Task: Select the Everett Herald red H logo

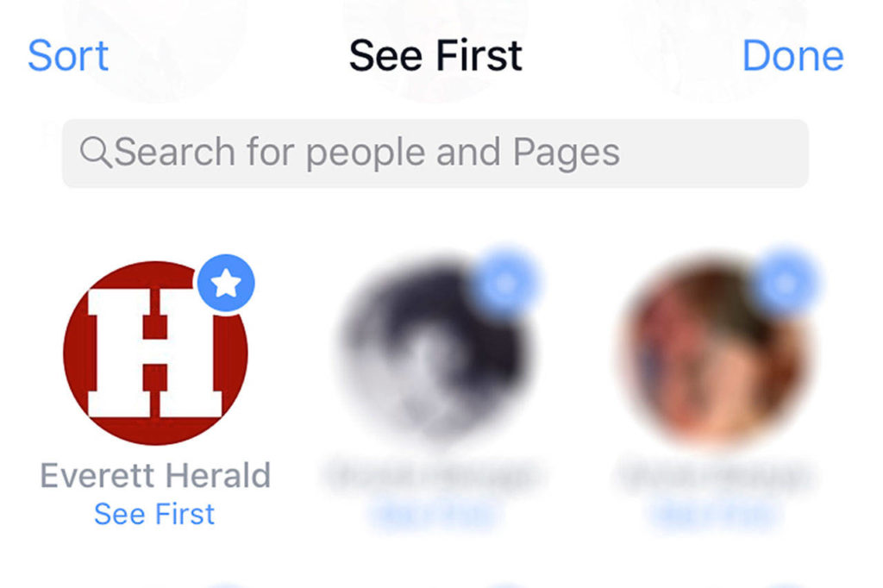Action: pyautogui.click(x=155, y=353)
